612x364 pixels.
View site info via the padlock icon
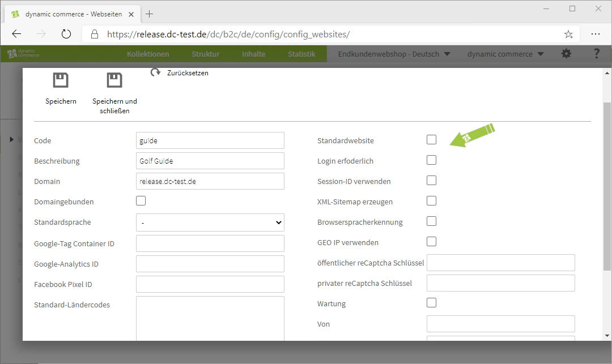click(x=95, y=35)
